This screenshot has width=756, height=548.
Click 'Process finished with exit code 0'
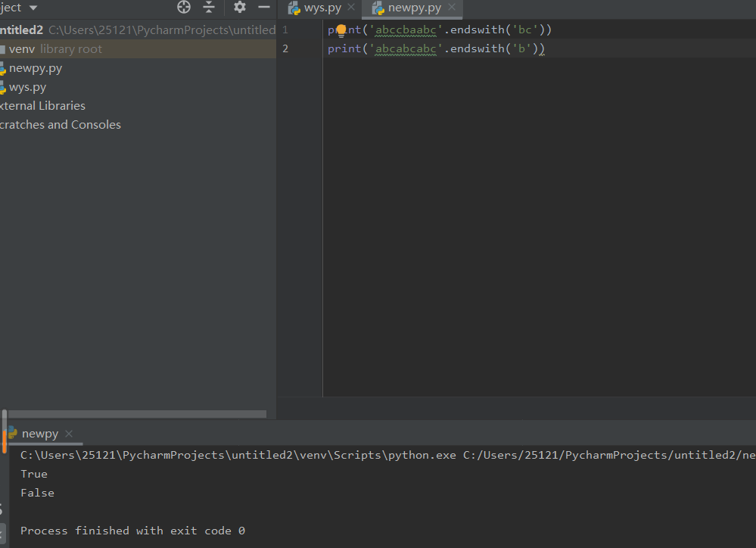132,531
